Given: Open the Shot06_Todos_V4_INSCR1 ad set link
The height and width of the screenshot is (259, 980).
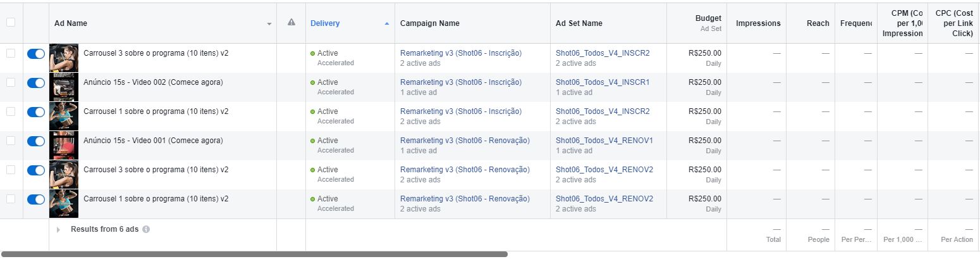Looking at the screenshot, I should [x=603, y=82].
